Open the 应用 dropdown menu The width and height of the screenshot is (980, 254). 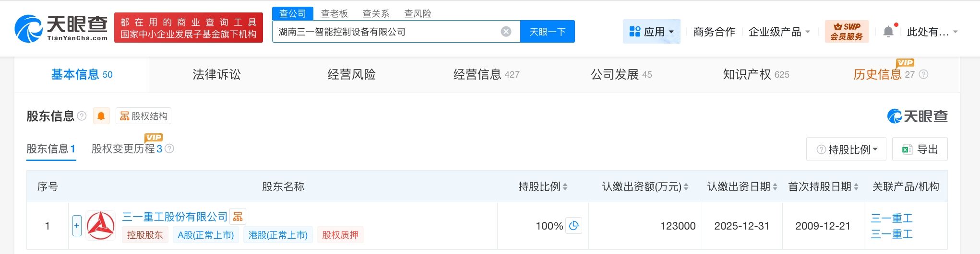(651, 32)
